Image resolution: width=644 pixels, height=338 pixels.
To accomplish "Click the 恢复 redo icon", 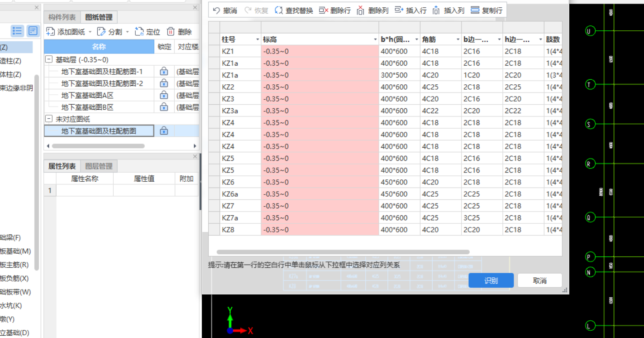I will coord(248,10).
